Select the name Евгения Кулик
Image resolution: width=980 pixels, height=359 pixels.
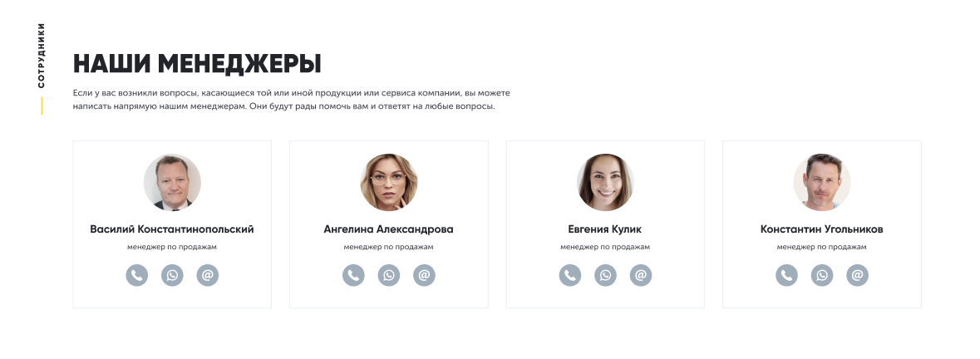tap(605, 229)
